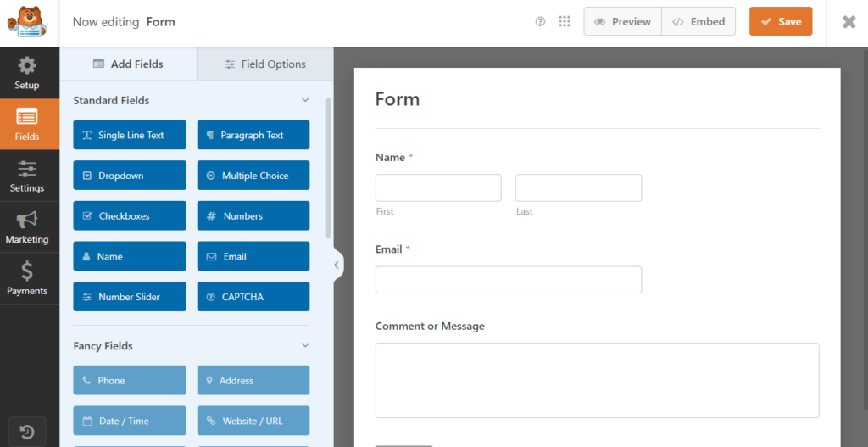Add a Checkboxes field

(130, 216)
